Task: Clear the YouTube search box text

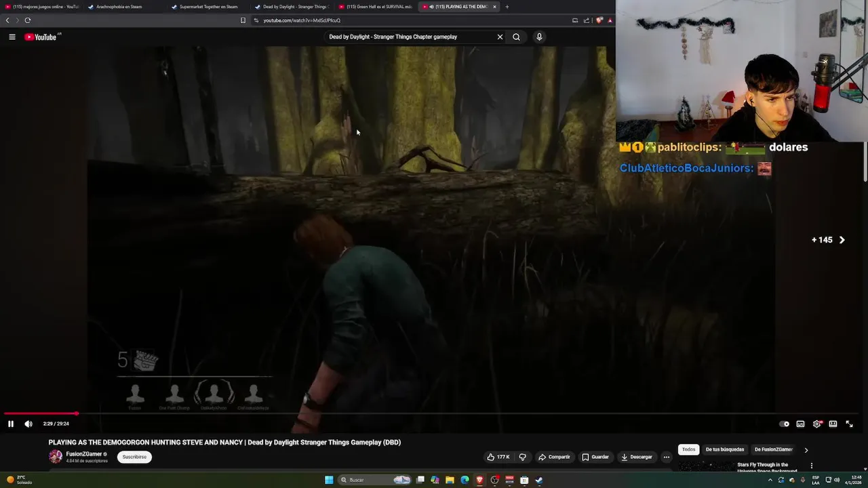Action: click(500, 37)
